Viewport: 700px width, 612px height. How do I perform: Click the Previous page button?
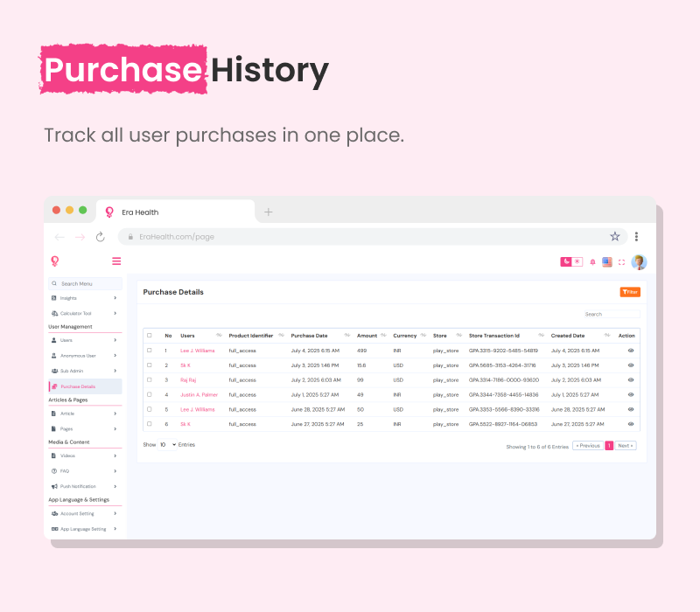(588, 446)
